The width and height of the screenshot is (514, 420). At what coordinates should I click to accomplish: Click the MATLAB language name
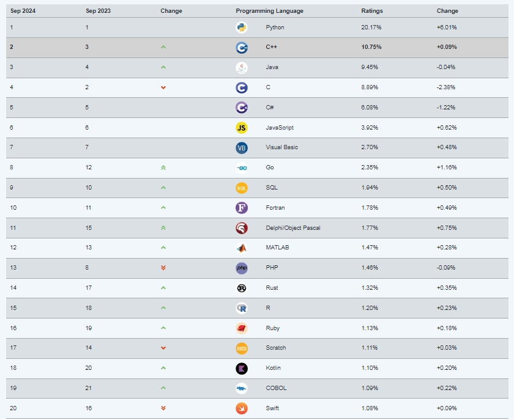[x=277, y=248]
